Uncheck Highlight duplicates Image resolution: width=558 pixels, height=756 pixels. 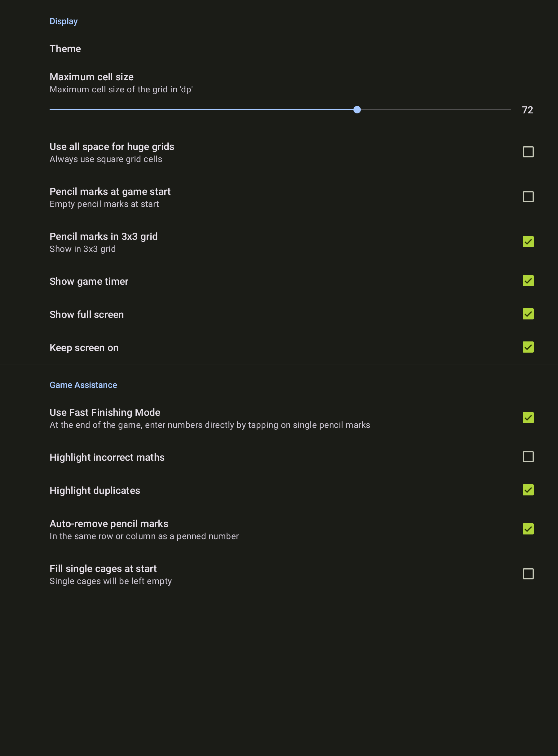(x=528, y=490)
